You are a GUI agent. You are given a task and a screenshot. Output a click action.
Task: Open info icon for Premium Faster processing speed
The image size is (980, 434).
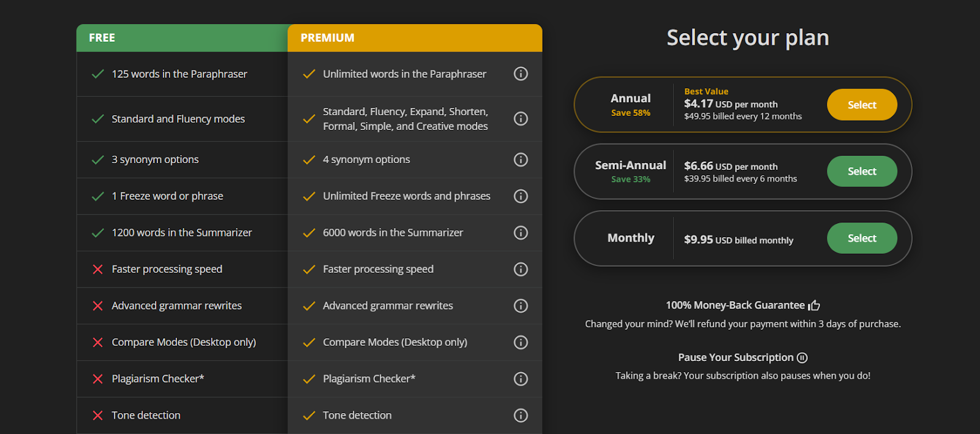tap(521, 269)
